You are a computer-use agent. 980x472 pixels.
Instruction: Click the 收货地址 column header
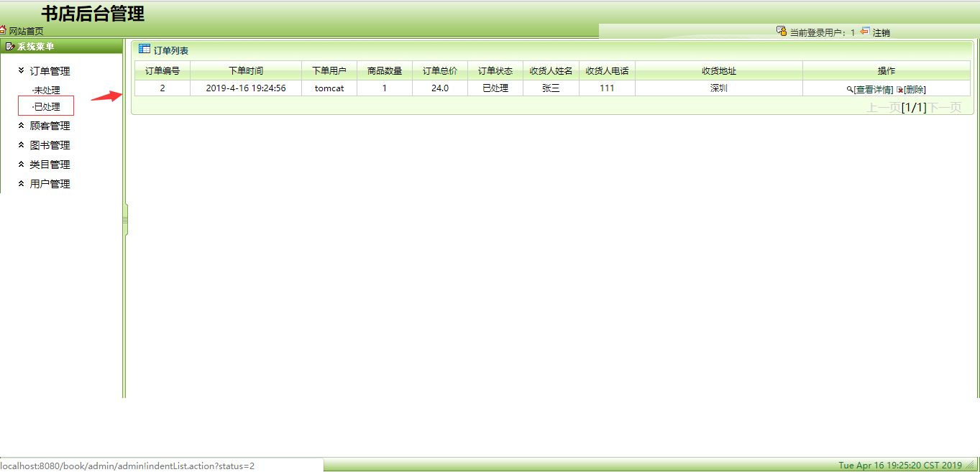coord(719,70)
